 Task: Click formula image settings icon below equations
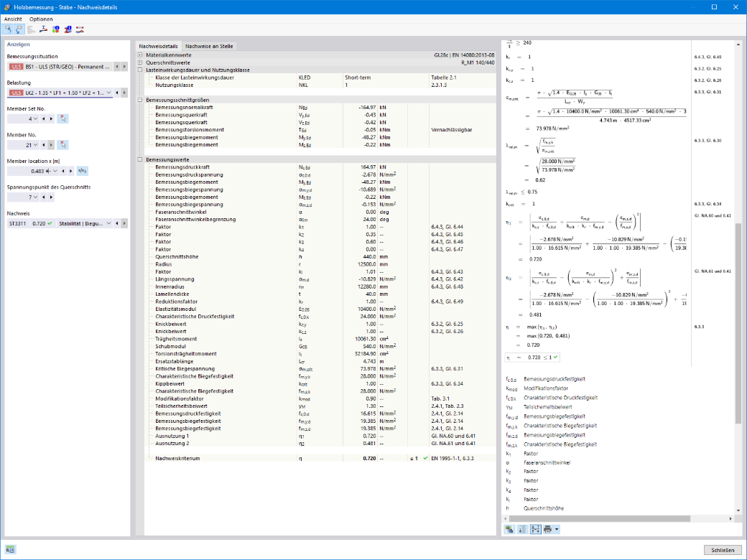[510, 529]
